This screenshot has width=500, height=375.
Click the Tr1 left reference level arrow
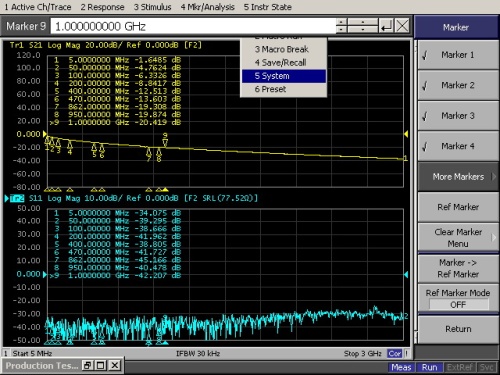coord(45,134)
